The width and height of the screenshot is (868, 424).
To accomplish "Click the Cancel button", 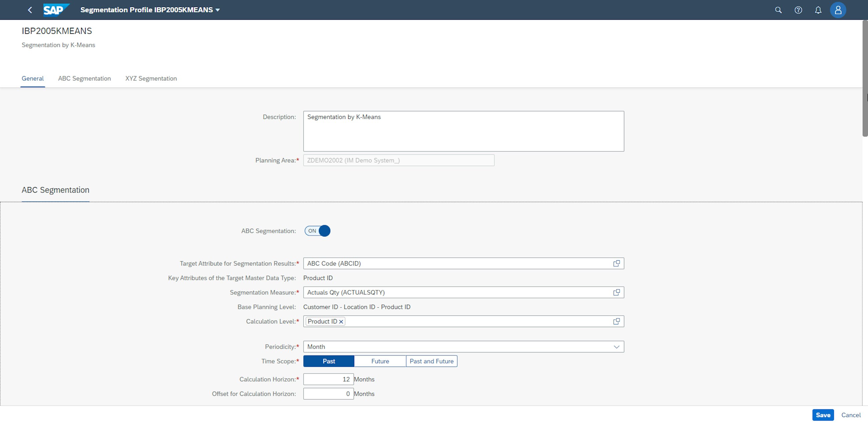I will (851, 415).
